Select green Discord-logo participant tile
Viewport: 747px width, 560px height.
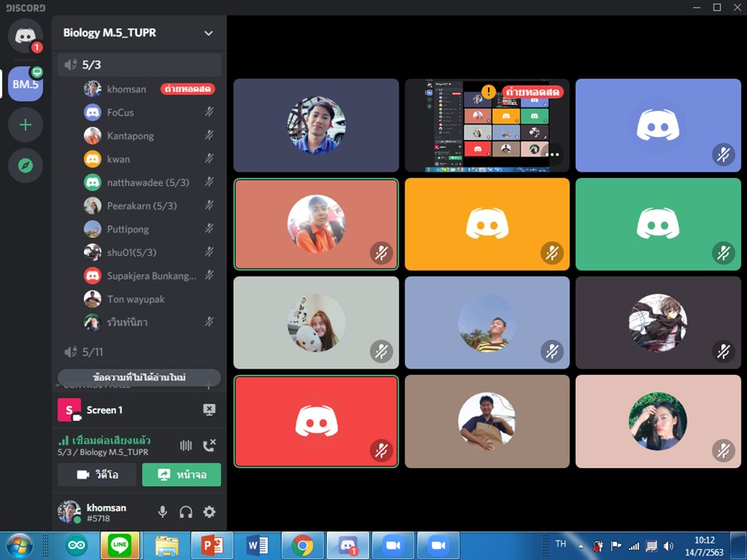point(658,224)
